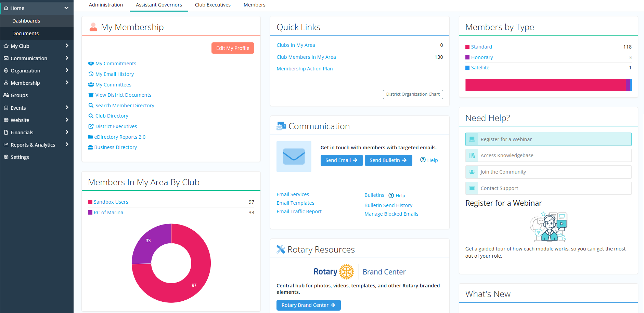The width and height of the screenshot is (644, 313).
Task: Click the purple Honorary legend swatch
Action: click(x=467, y=57)
